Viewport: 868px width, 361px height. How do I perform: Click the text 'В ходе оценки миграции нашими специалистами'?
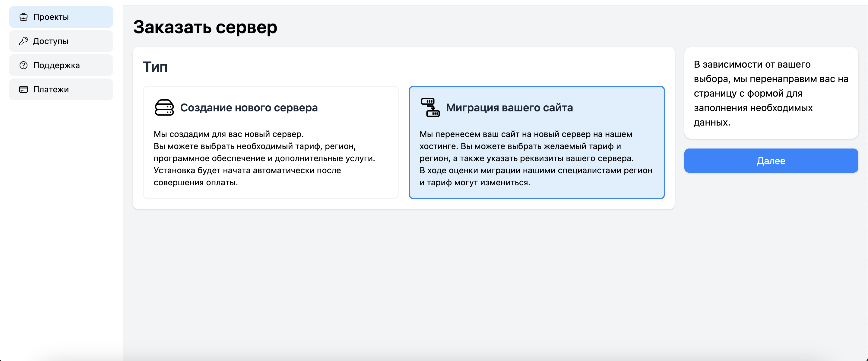[x=521, y=170]
